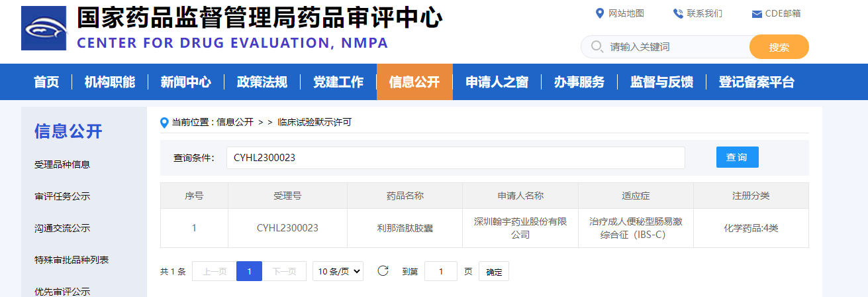
Task: Click the page number jump input
Action: (440, 271)
